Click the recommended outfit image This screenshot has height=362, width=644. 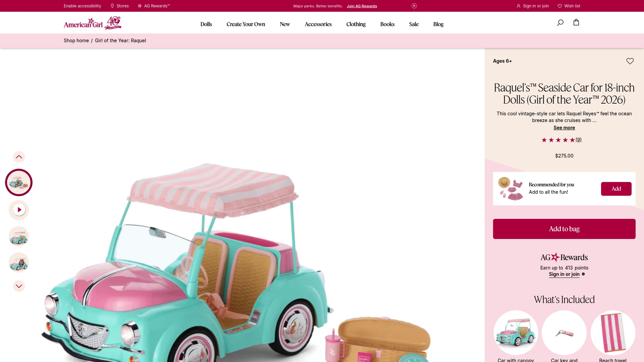click(x=511, y=189)
